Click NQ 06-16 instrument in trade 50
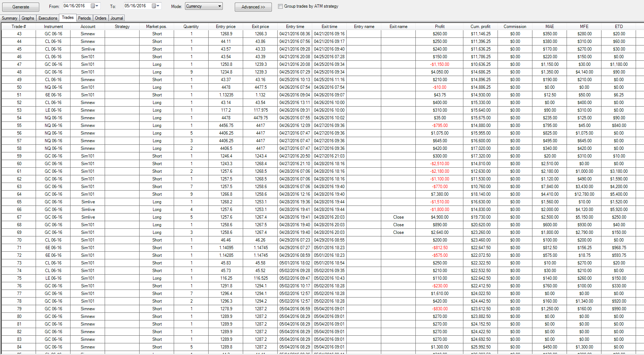 [53, 87]
